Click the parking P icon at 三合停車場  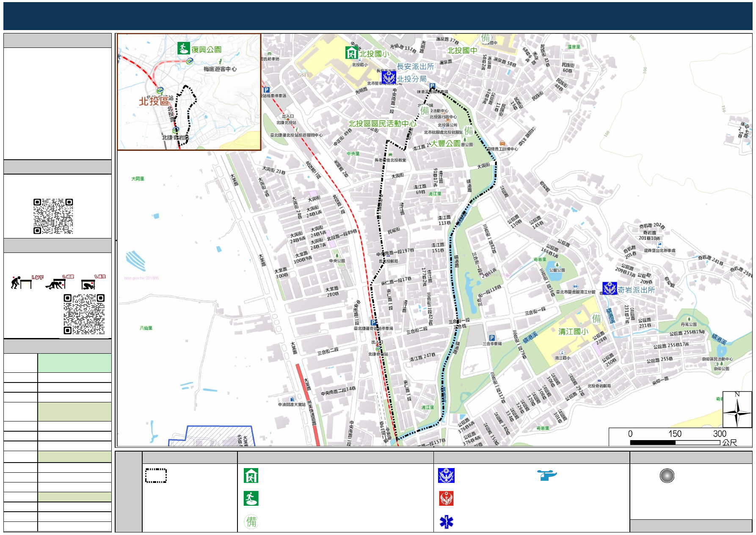(491, 338)
